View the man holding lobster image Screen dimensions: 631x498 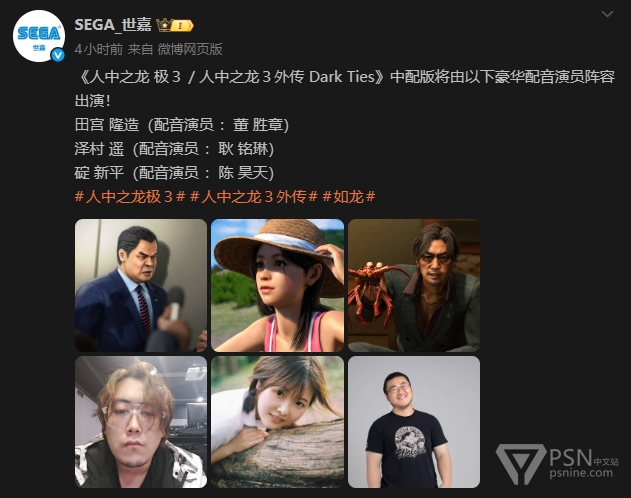click(x=414, y=285)
